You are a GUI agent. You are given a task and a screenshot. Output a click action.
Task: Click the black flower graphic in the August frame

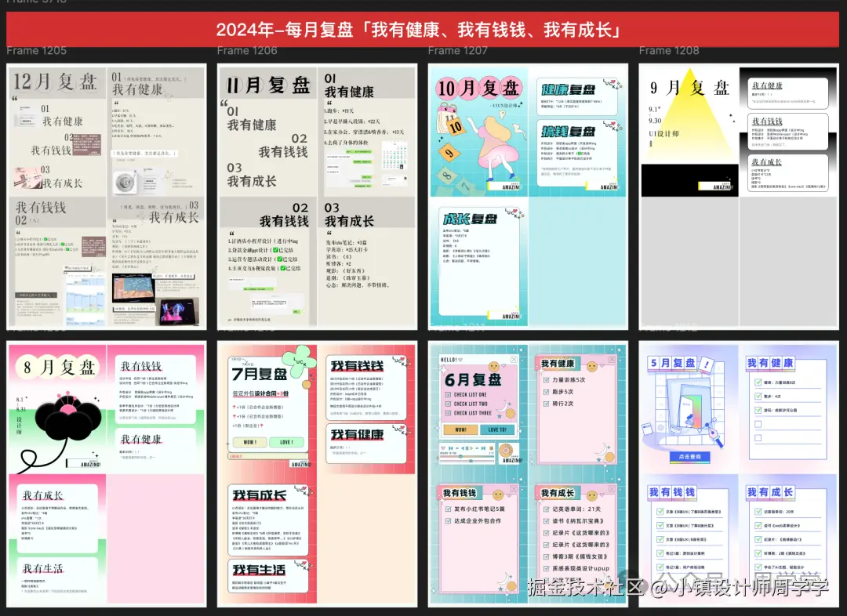[69, 419]
